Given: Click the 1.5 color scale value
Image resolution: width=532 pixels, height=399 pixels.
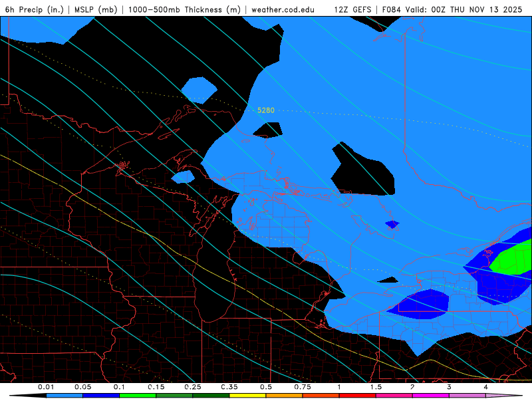Looking at the screenshot, I should (x=376, y=387).
